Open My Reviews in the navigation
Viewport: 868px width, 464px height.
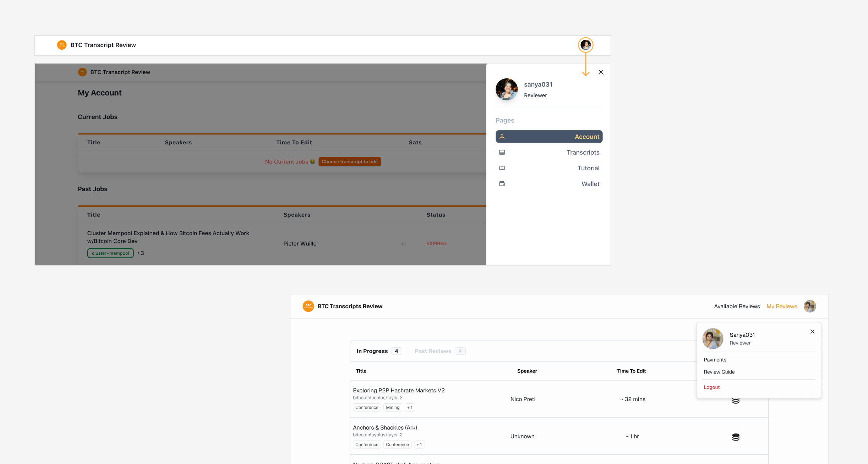coord(781,306)
